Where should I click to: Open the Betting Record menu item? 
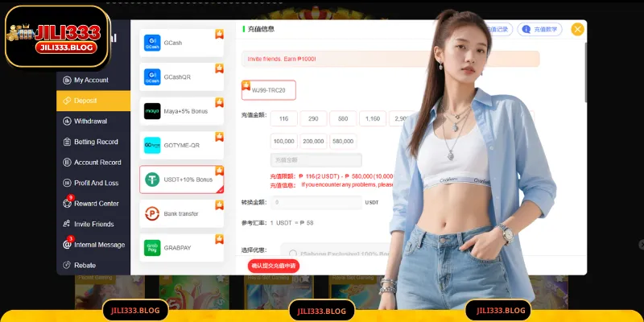(93, 142)
